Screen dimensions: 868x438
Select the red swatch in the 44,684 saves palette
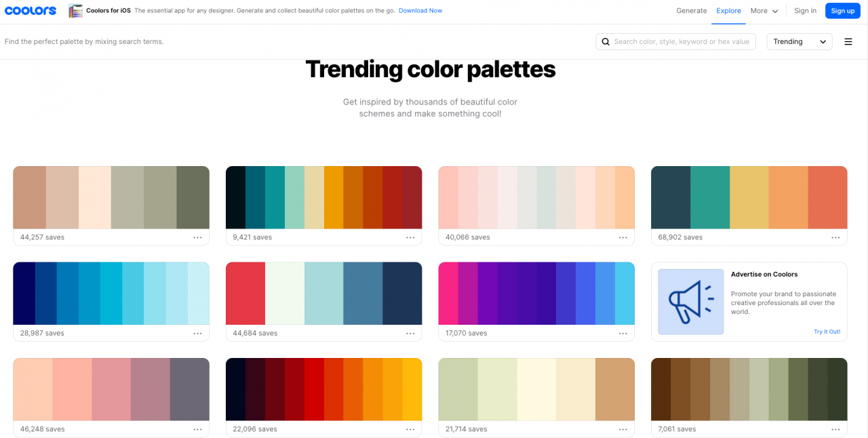[245, 293]
